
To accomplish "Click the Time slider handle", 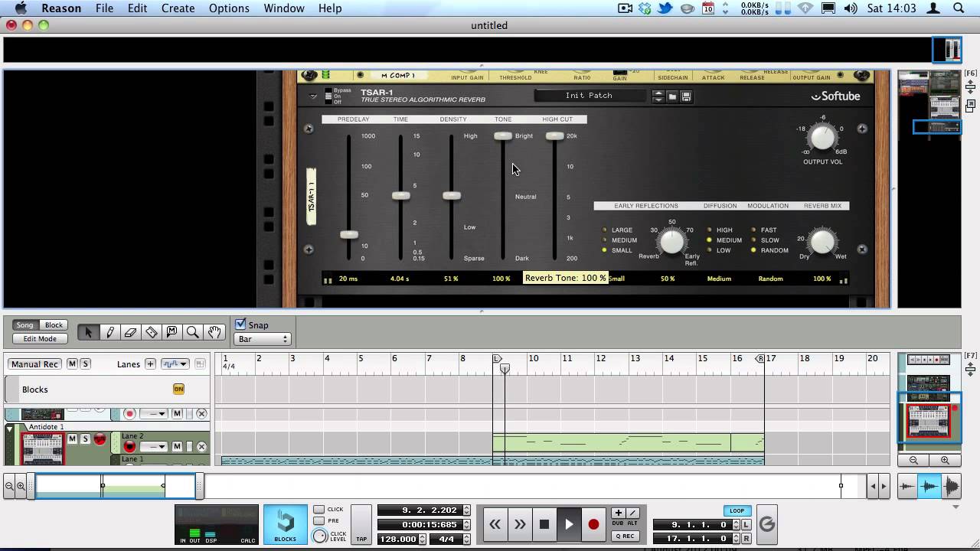I will tap(401, 196).
